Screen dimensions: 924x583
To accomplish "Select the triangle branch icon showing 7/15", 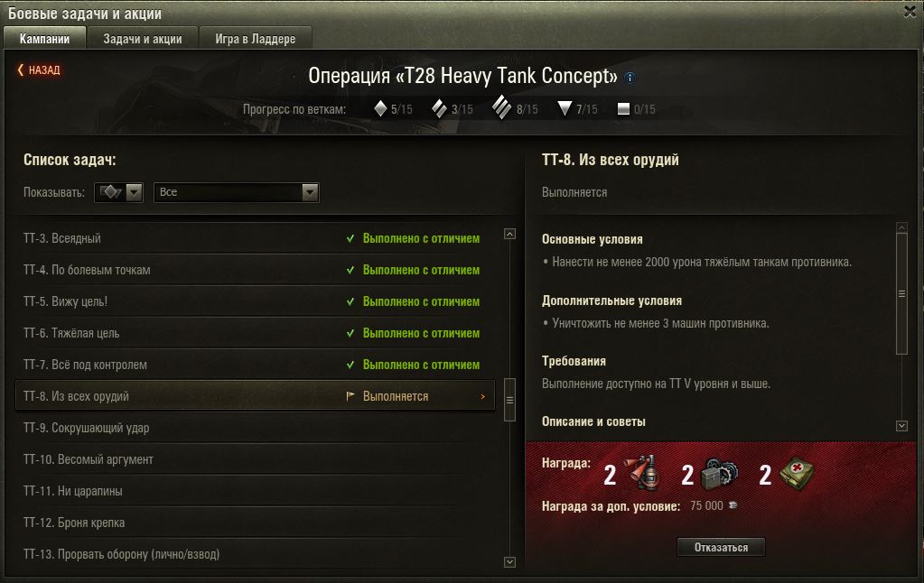I will (x=565, y=108).
